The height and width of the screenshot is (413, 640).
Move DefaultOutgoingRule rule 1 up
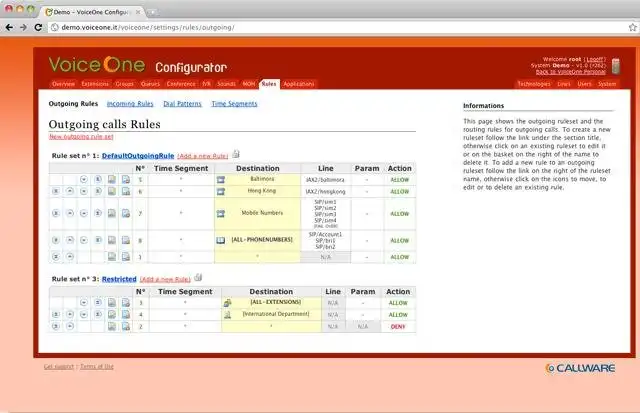tap(70, 257)
